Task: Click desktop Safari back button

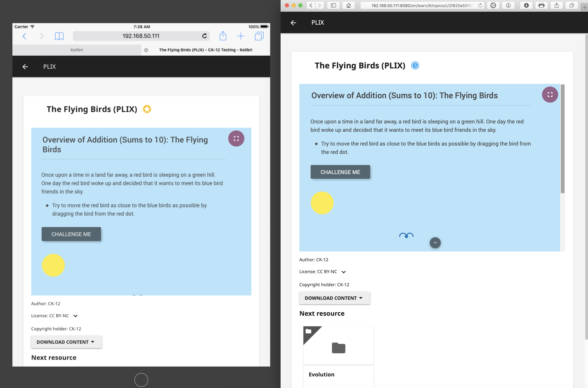Action: [311, 5]
